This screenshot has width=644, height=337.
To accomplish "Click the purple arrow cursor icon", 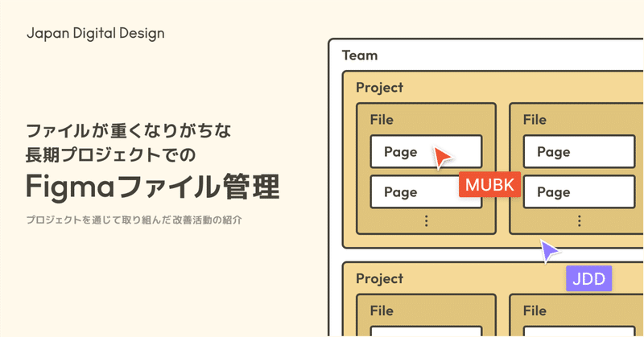I will 549,251.
